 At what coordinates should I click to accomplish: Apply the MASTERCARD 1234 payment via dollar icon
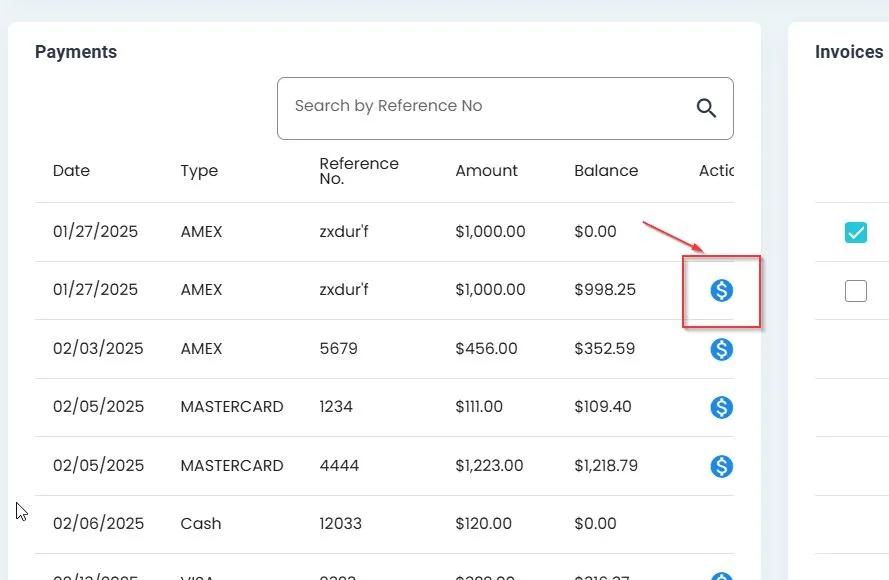pyautogui.click(x=721, y=407)
